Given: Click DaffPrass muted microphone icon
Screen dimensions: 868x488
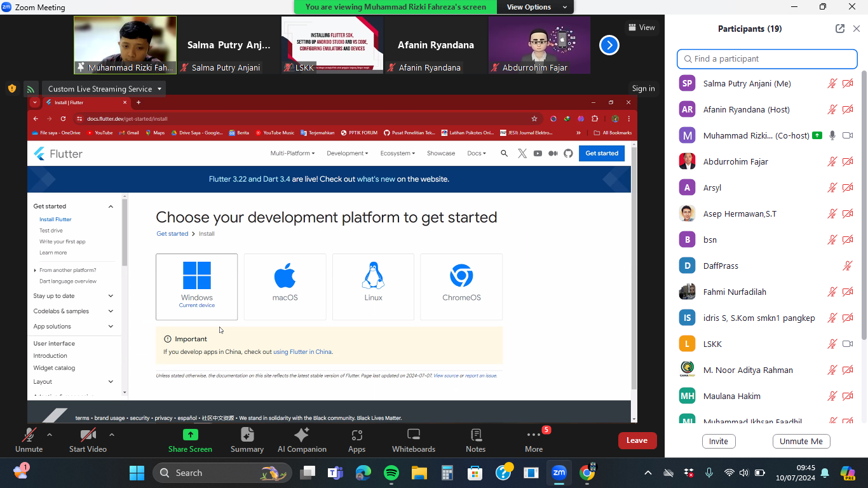Looking at the screenshot, I should pyautogui.click(x=847, y=266).
